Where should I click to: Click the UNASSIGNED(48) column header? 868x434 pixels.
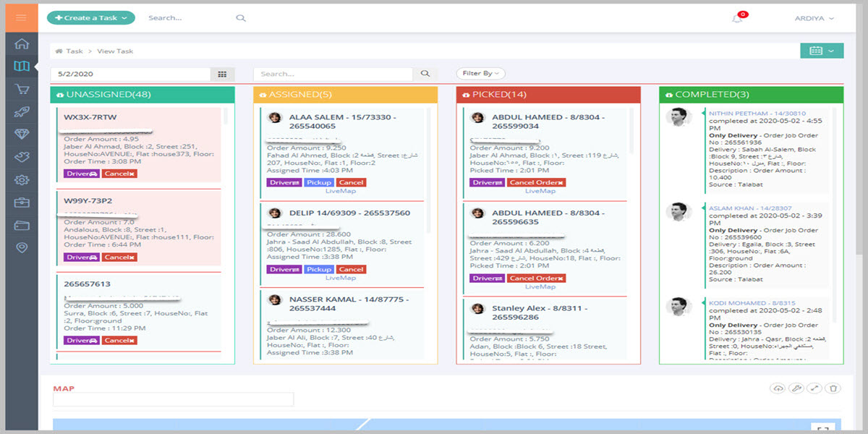point(142,94)
